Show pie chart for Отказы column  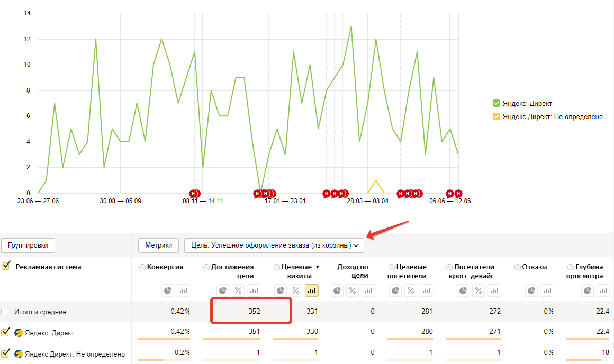coord(531,290)
